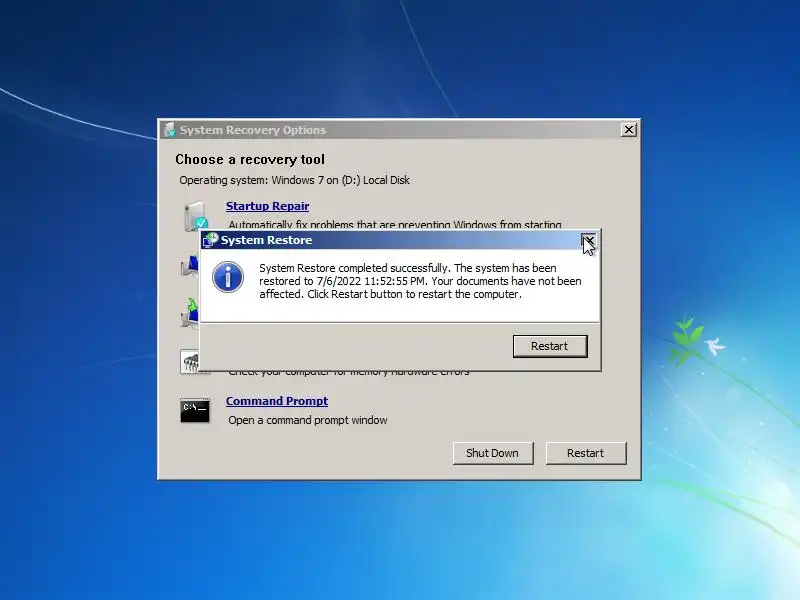Click Restart in the System Restore dialog
This screenshot has height=600, width=800.
pyautogui.click(x=550, y=346)
